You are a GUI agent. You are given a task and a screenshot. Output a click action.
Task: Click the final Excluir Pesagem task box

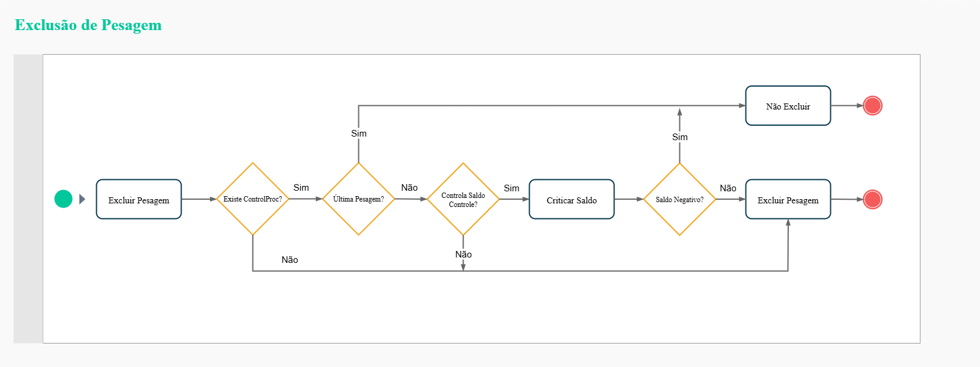pos(788,200)
